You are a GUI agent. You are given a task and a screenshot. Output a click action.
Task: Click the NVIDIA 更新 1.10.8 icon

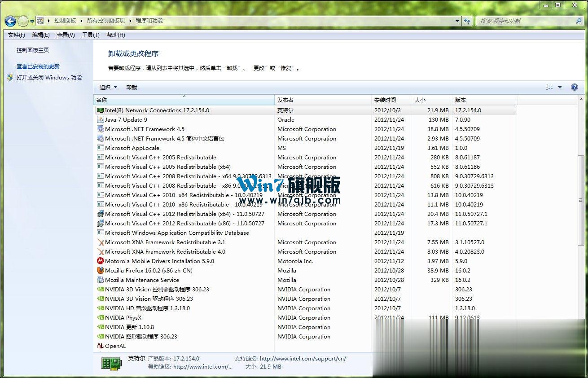click(x=101, y=327)
